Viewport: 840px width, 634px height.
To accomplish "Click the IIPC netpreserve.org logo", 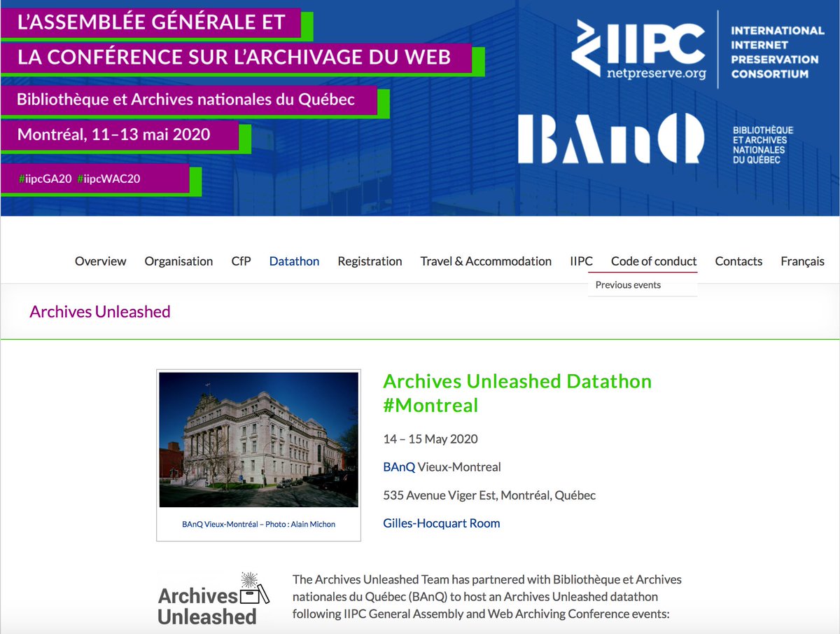I will (x=638, y=50).
